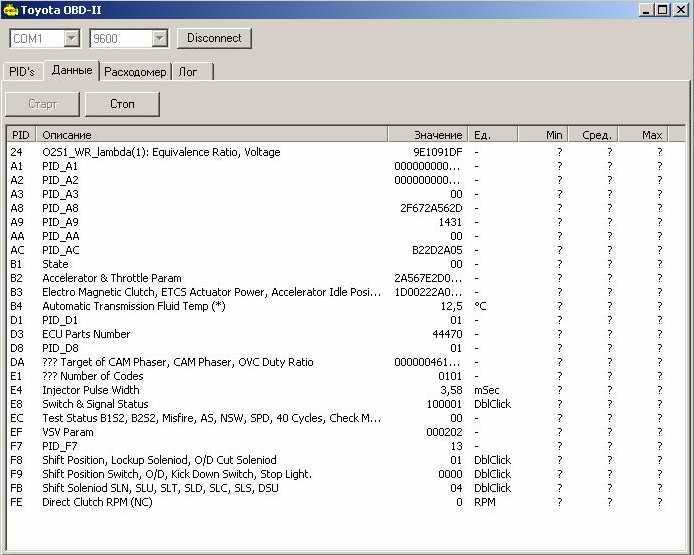Maximize the Toyota OBD-II window
Screen dimensions: 694x555
point(662,10)
